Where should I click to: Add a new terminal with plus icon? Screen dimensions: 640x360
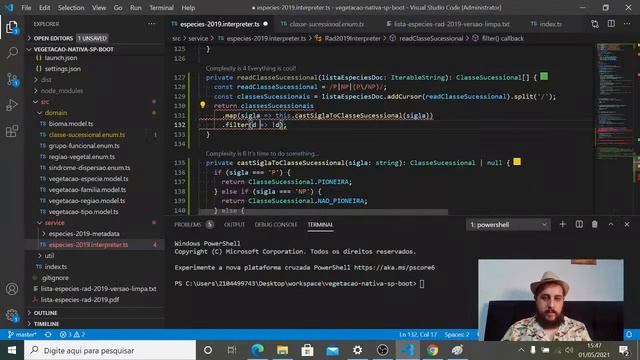point(562,224)
